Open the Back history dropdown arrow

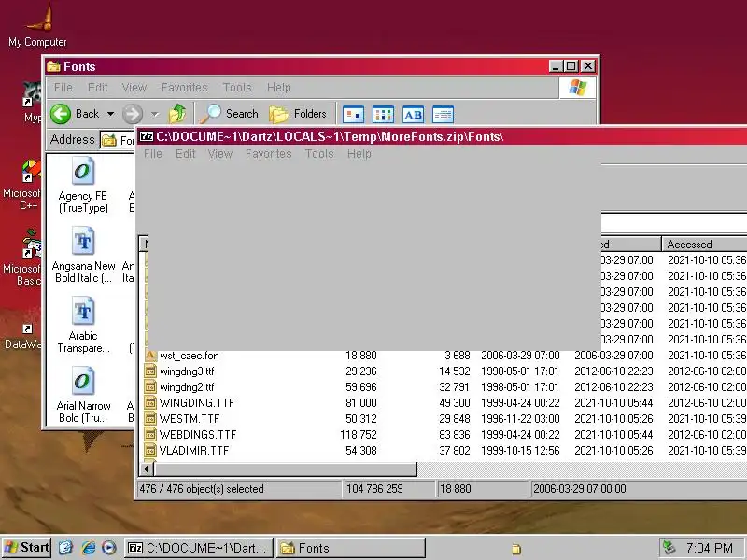tap(110, 114)
